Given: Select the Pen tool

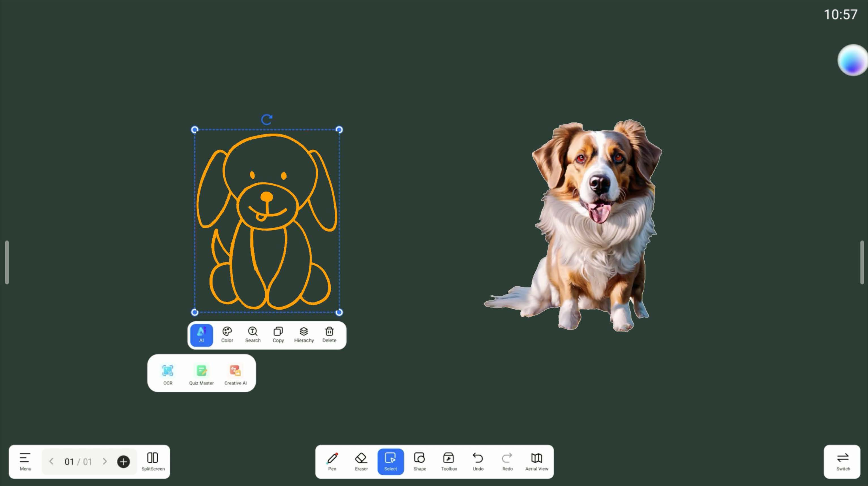Looking at the screenshot, I should click(x=332, y=461).
